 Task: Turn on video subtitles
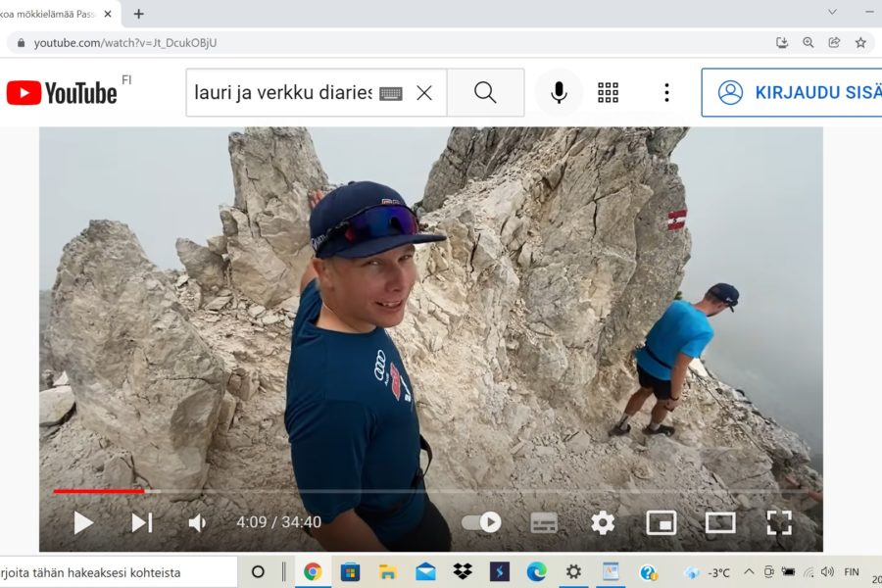pos(544,522)
